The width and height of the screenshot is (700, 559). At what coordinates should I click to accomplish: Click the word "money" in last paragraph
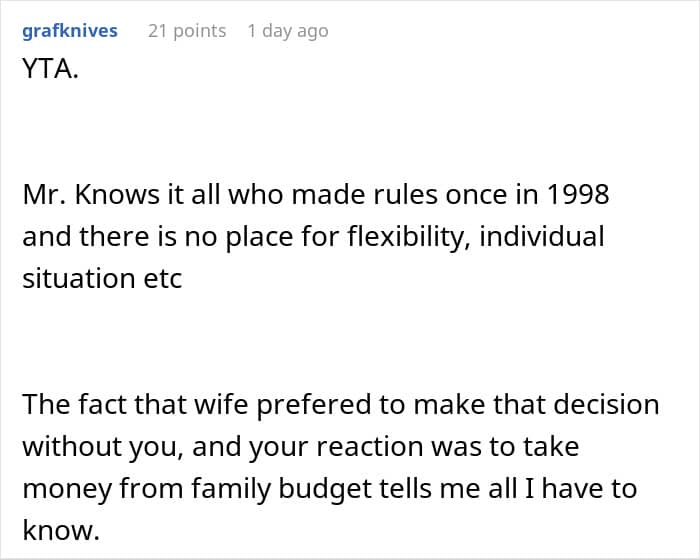[x=64, y=488]
